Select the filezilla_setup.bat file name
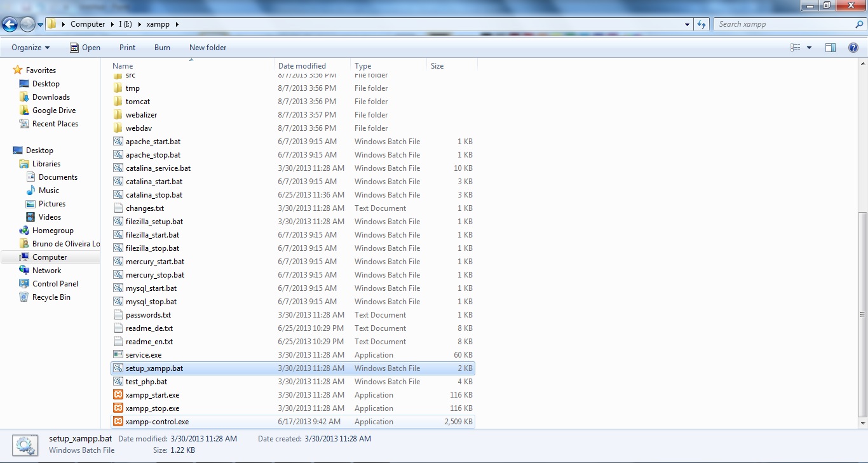The width and height of the screenshot is (868, 463). pyautogui.click(x=154, y=222)
